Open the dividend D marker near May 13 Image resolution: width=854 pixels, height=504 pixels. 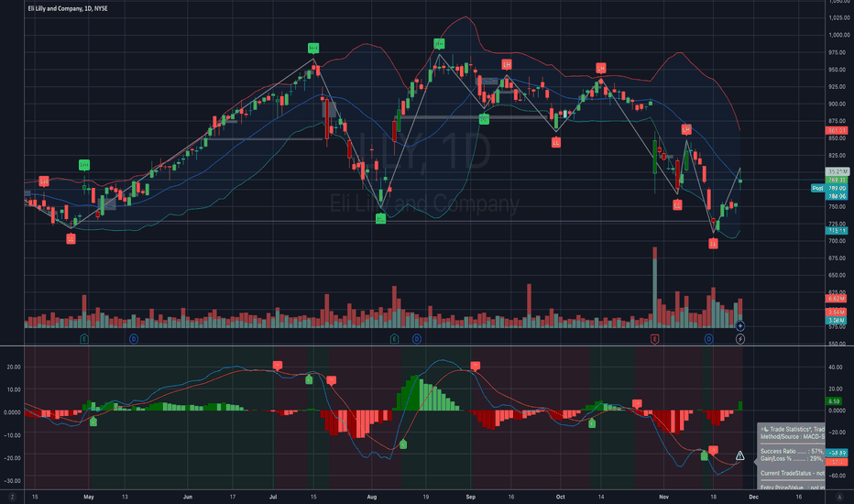pos(134,339)
